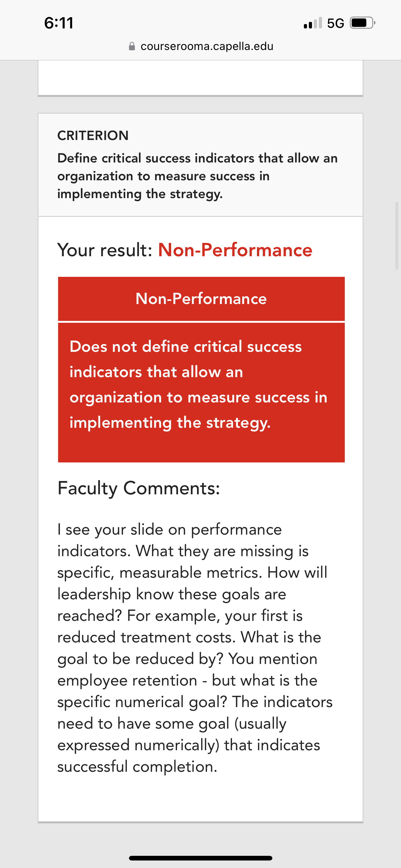This screenshot has height=868, width=401.
Task: Tap the page scrollbar on right edge
Action: point(397,236)
